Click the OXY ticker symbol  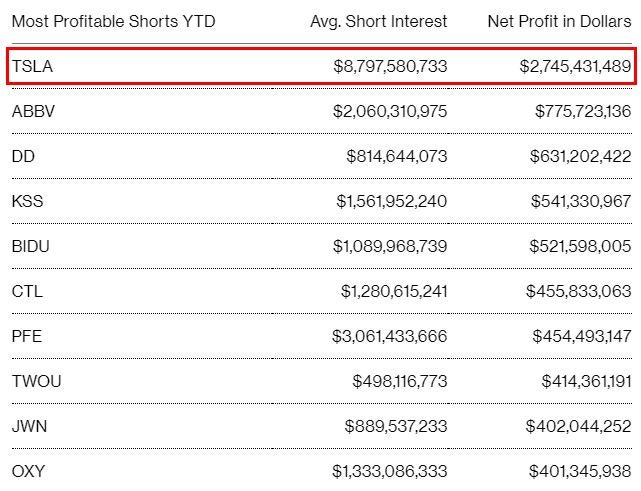28,471
